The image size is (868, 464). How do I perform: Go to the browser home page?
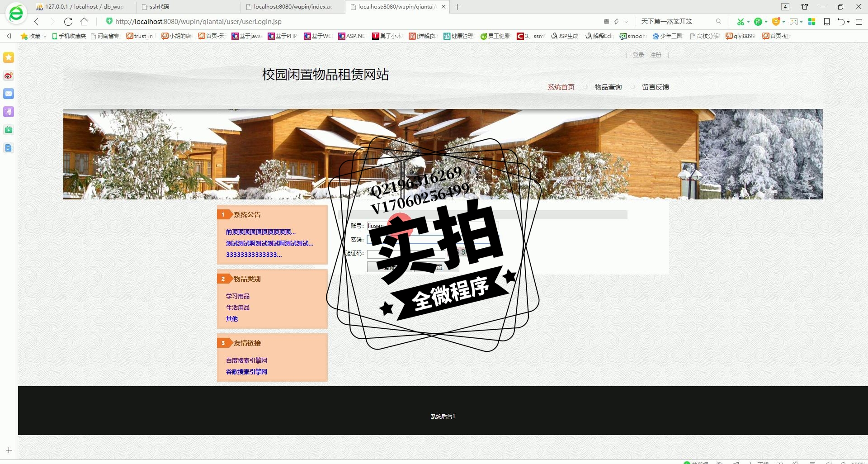point(84,21)
